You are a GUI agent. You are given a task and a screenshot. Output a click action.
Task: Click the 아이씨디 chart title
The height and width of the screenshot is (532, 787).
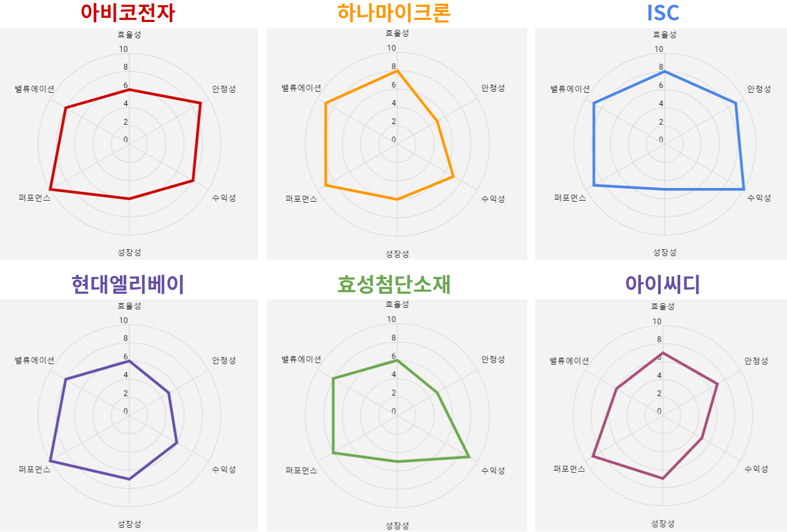coord(662,284)
